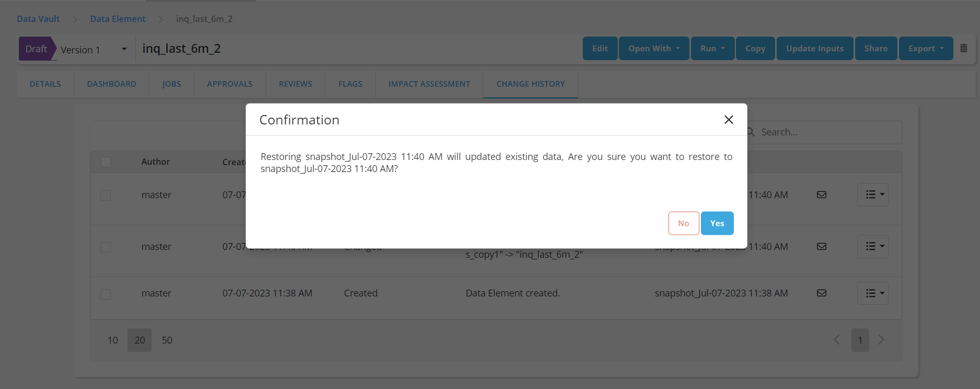Click envelope icon in Data Element created row

pos(821,293)
